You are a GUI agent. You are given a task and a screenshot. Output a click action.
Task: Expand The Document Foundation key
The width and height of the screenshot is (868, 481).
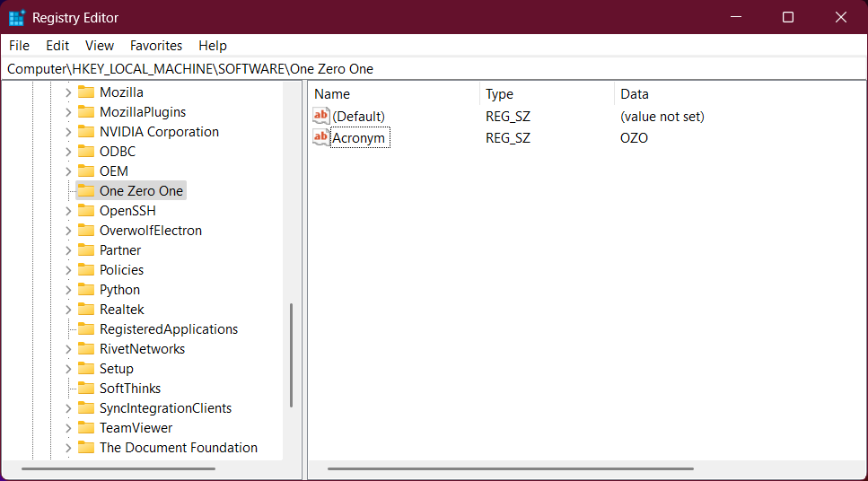(68, 448)
